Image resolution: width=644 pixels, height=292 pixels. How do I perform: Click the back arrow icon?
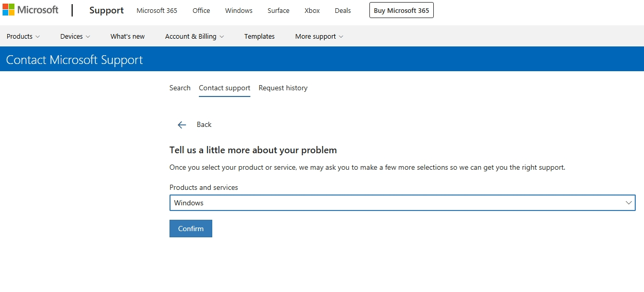coord(181,125)
